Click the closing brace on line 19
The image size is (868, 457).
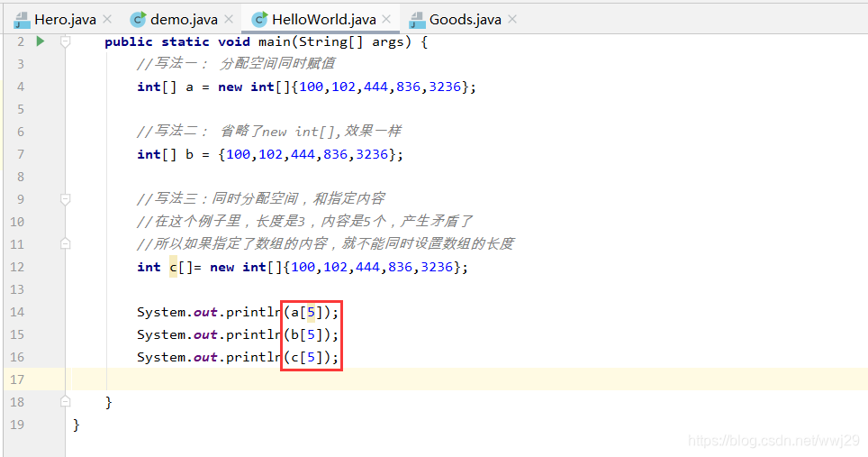click(77, 425)
